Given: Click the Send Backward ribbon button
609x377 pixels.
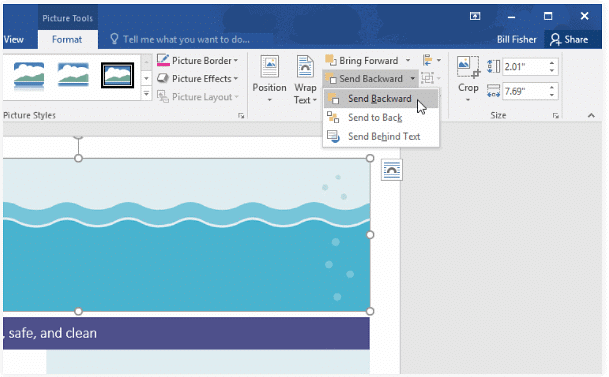Looking at the screenshot, I should tap(364, 79).
